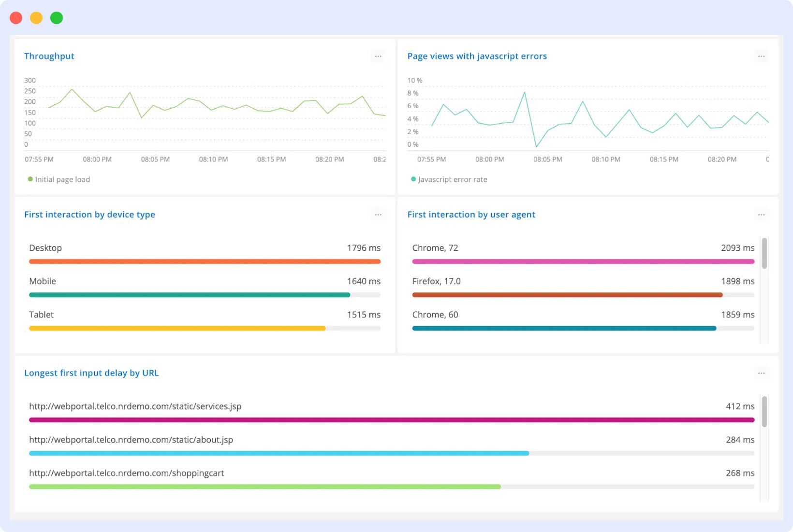This screenshot has width=793, height=532.
Task: Expand the Tablet device row
Action: coord(42,314)
